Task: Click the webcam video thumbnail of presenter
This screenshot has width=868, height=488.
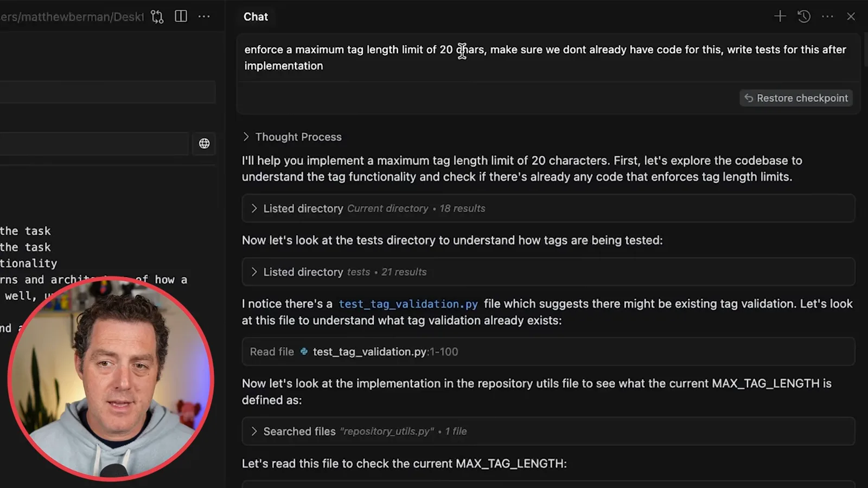Action: pyautogui.click(x=111, y=378)
